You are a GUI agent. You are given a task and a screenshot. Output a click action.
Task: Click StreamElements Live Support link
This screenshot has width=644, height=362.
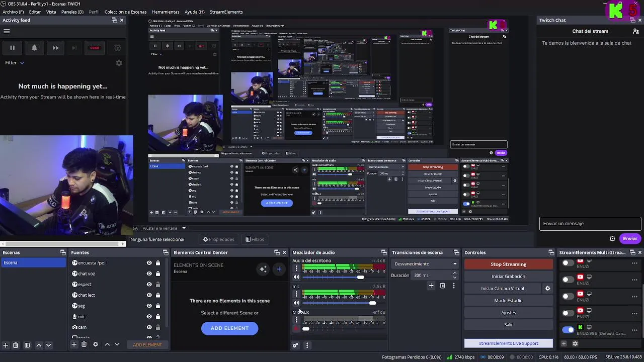508,343
